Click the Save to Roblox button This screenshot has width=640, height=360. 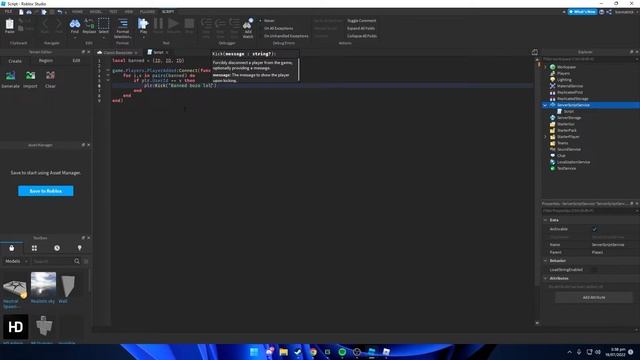[46, 191]
